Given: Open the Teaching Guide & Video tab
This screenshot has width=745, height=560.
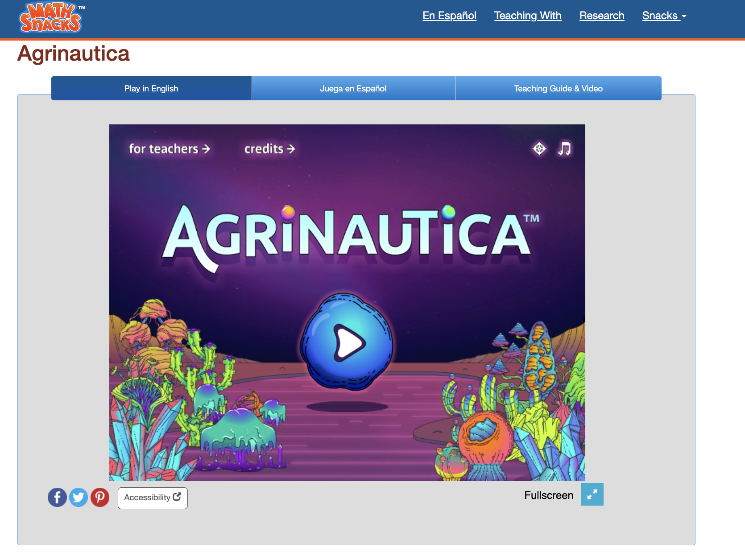Looking at the screenshot, I should [558, 88].
